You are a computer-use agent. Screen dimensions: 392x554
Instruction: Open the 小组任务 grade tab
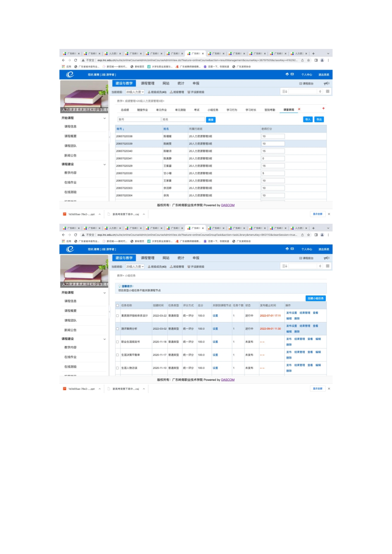click(213, 110)
